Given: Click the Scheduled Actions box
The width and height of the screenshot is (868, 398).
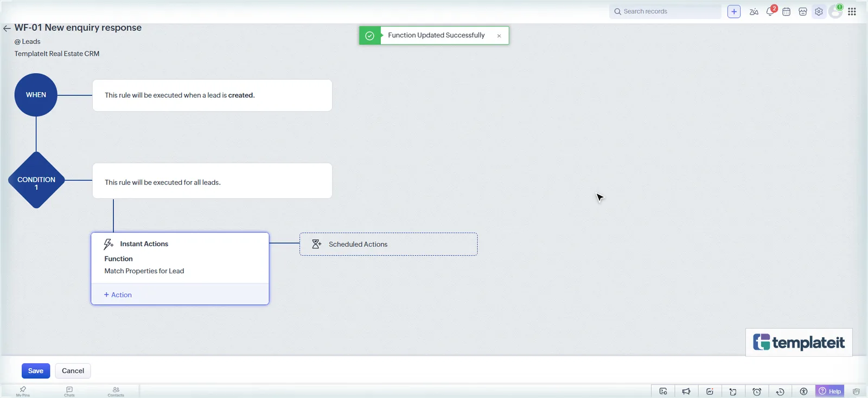Looking at the screenshot, I should 388,244.
